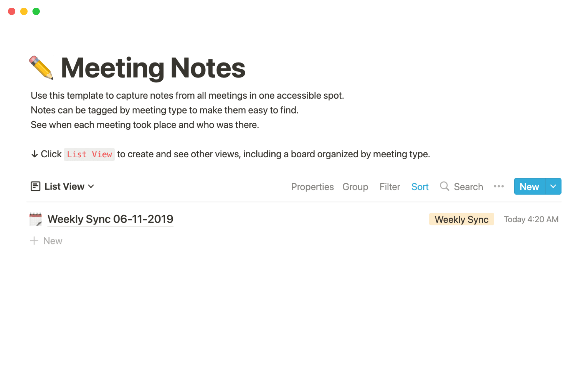
Task: Click the calendar icon next to Weekly Sync
Action: 35,219
